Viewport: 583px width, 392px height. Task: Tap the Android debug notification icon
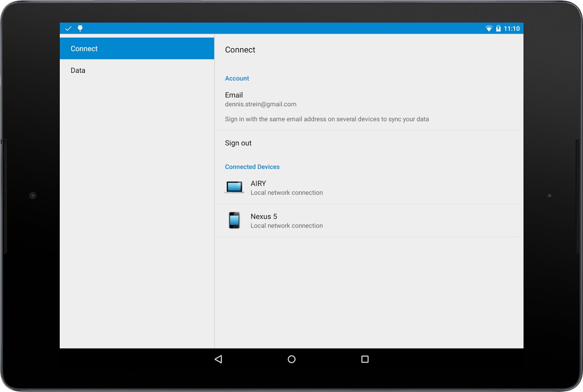pyautogui.click(x=80, y=28)
